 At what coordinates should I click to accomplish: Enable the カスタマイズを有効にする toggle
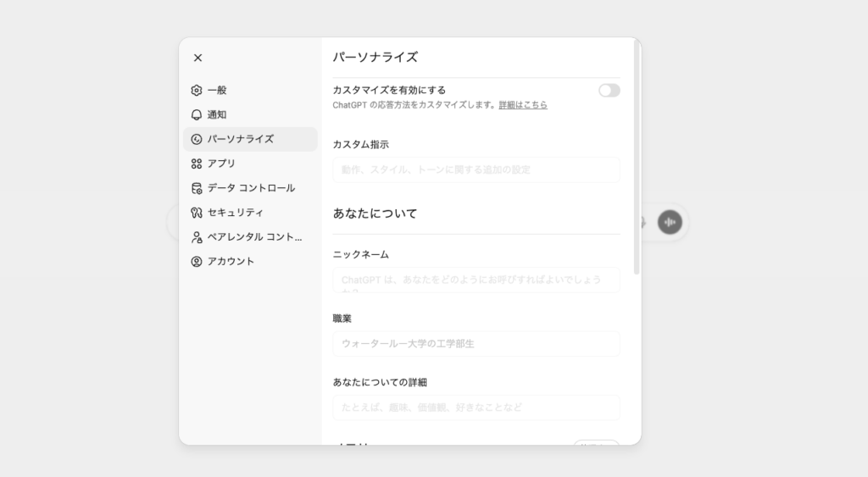point(609,91)
